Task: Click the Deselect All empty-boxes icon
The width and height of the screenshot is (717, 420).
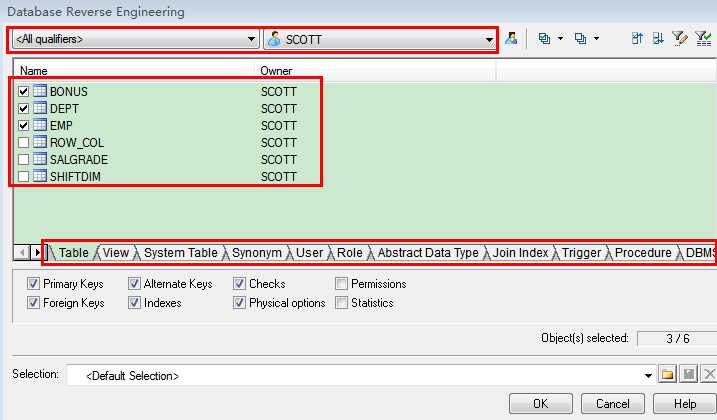Action: coord(580,38)
